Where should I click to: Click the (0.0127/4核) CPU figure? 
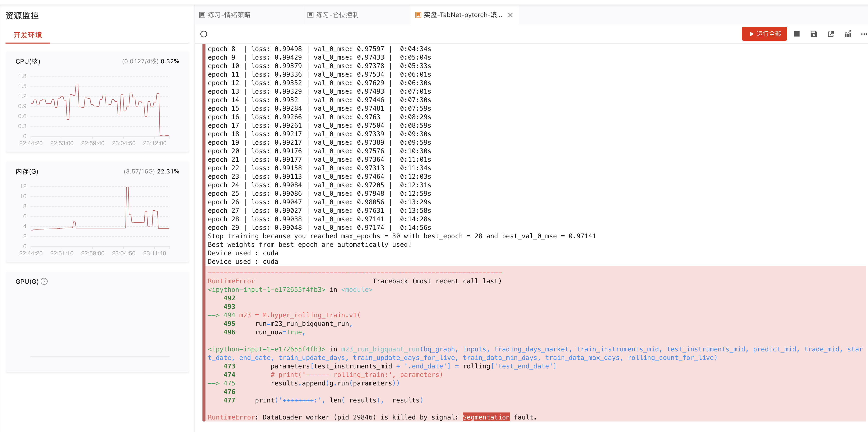140,61
